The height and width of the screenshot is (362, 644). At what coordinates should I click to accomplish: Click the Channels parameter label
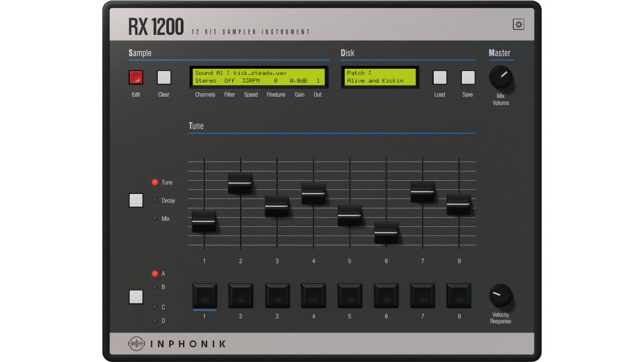click(204, 94)
